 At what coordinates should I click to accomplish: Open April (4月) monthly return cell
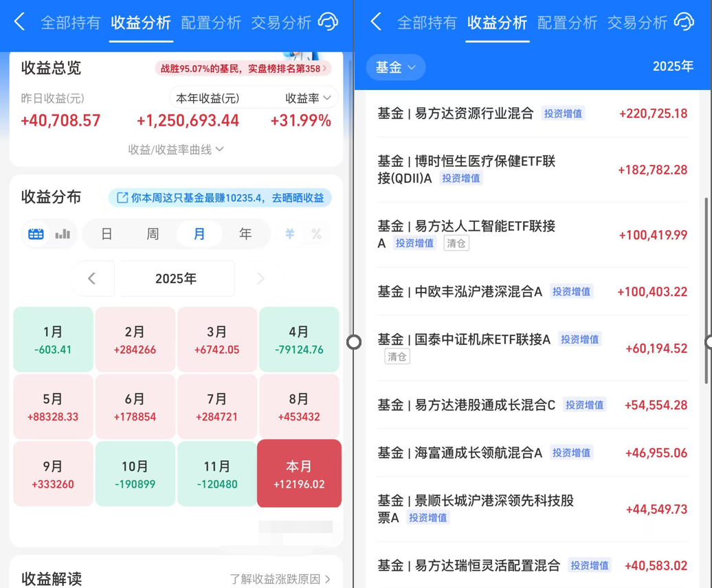pyautogui.click(x=299, y=339)
